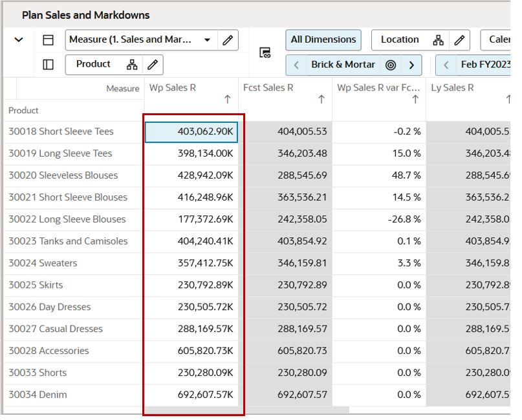Sort by the Wp Sales R column arrow
Screen dimensions: 522x420
pyautogui.click(x=227, y=100)
